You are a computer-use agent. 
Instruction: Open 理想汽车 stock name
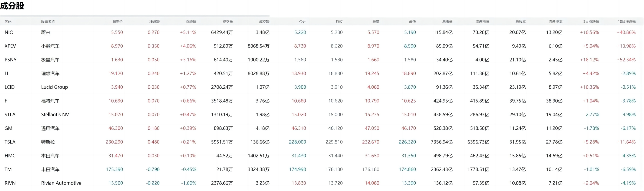click(x=50, y=74)
